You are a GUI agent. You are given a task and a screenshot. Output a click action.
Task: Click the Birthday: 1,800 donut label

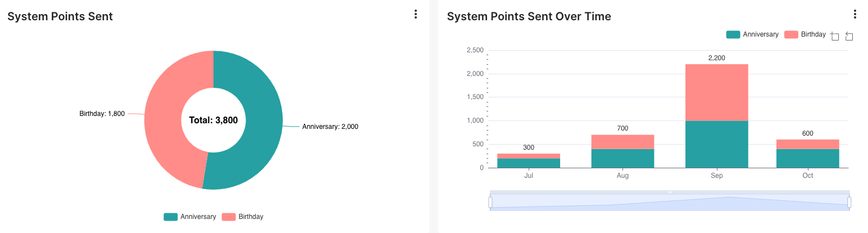(x=102, y=114)
